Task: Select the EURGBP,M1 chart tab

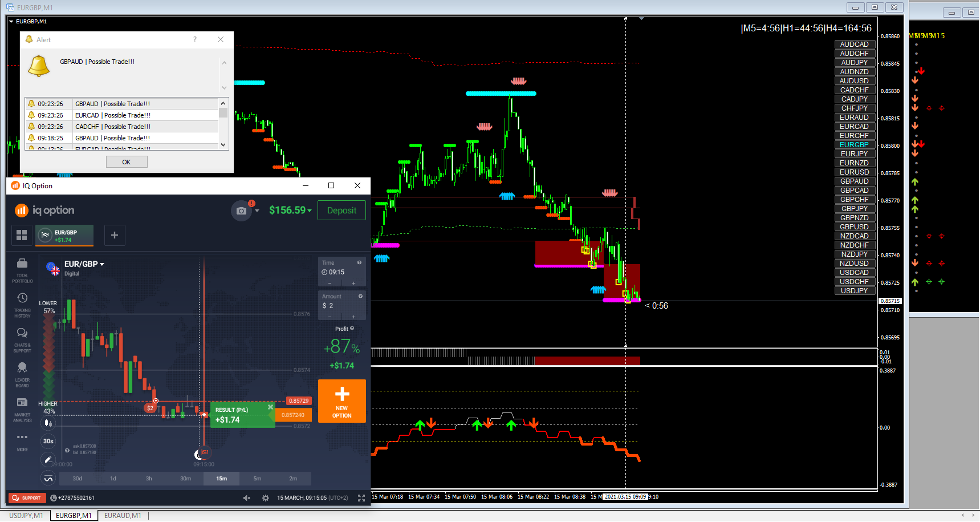Action: pos(74,516)
